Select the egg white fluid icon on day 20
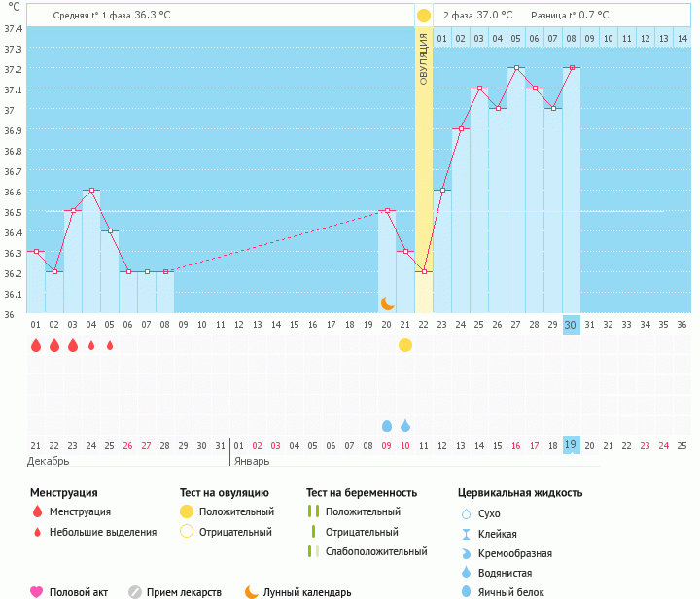 coord(387,426)
